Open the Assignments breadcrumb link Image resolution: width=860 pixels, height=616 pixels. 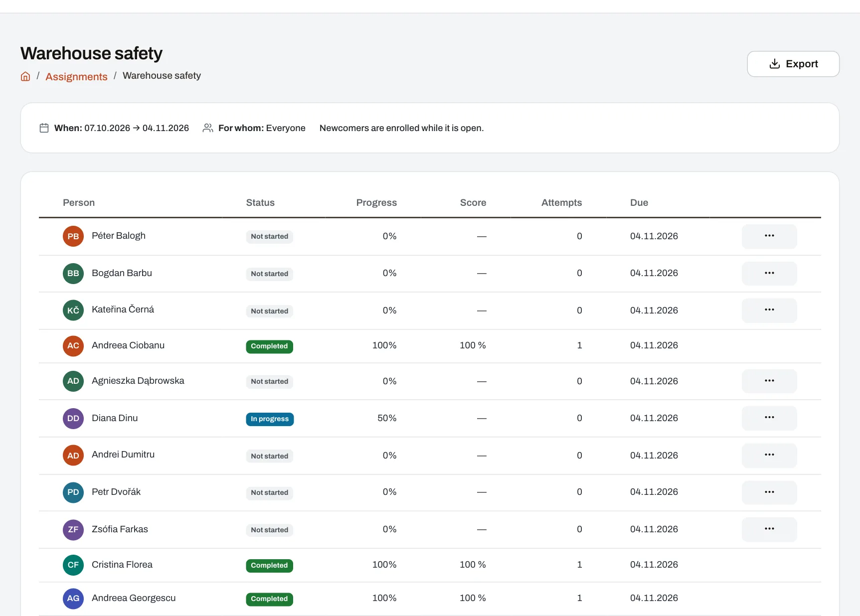tap(76, 76)
